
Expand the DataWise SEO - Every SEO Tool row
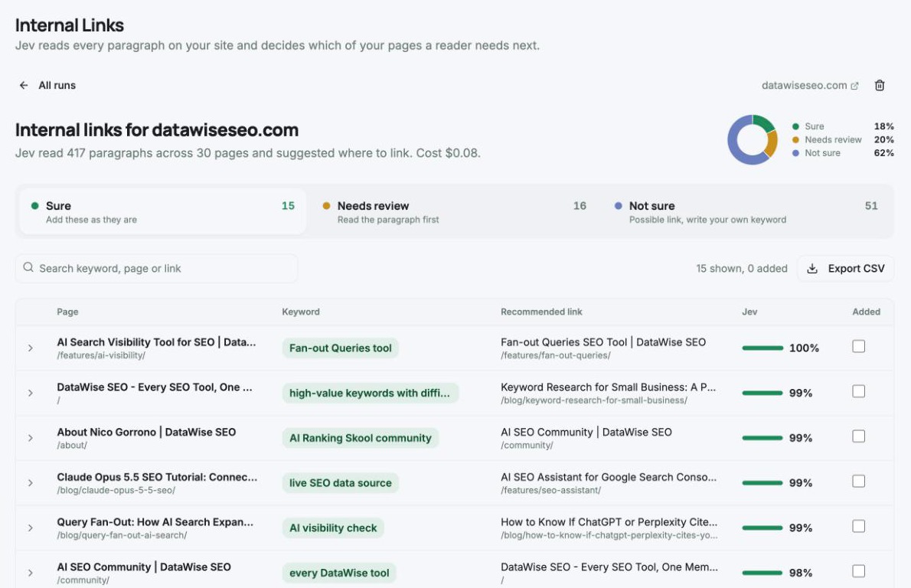(x=30, y=393)
